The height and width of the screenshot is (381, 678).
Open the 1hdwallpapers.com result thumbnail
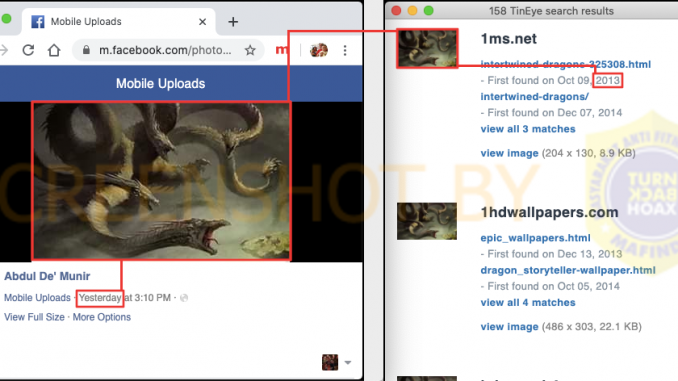[x=427, y=221]
